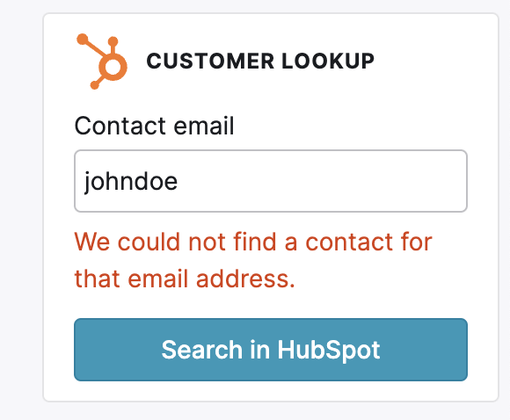This screenshot has width=510, height=420.
Task: Click the word HubSpot on the search button
Action: pyautogui.click(x=329, y=351)
